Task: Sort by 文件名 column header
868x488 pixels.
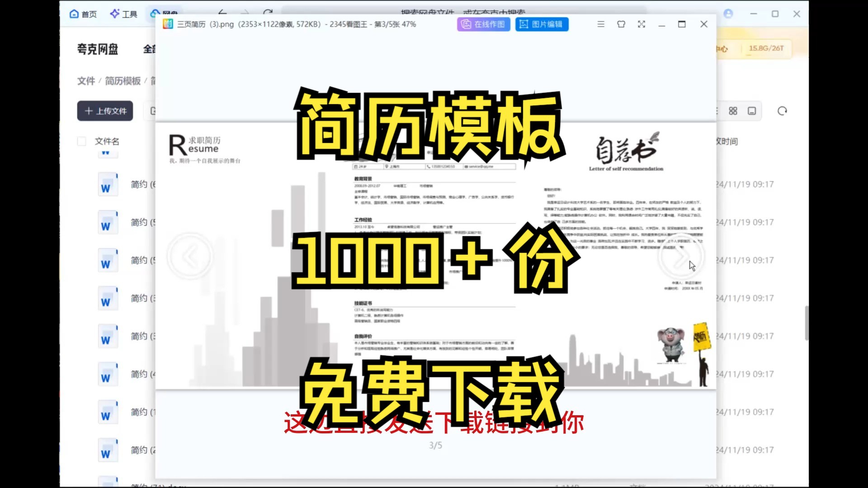Action: coord(107,141)
